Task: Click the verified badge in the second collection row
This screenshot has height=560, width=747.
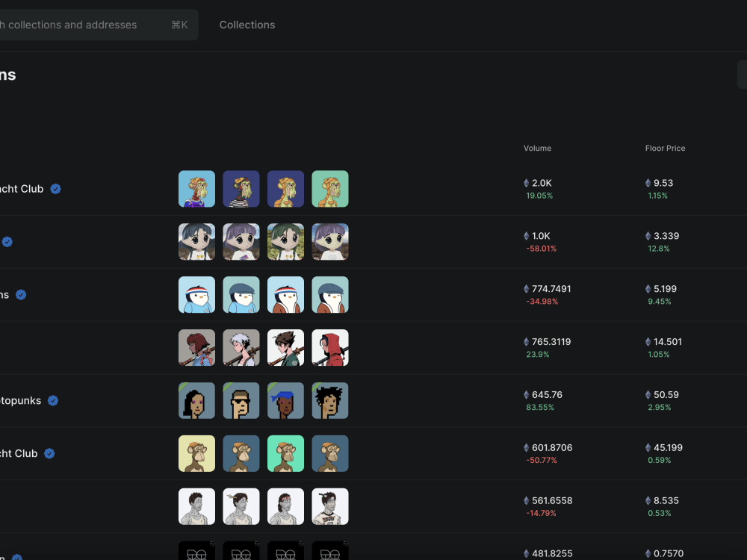Action: click(x=7, y=242)
